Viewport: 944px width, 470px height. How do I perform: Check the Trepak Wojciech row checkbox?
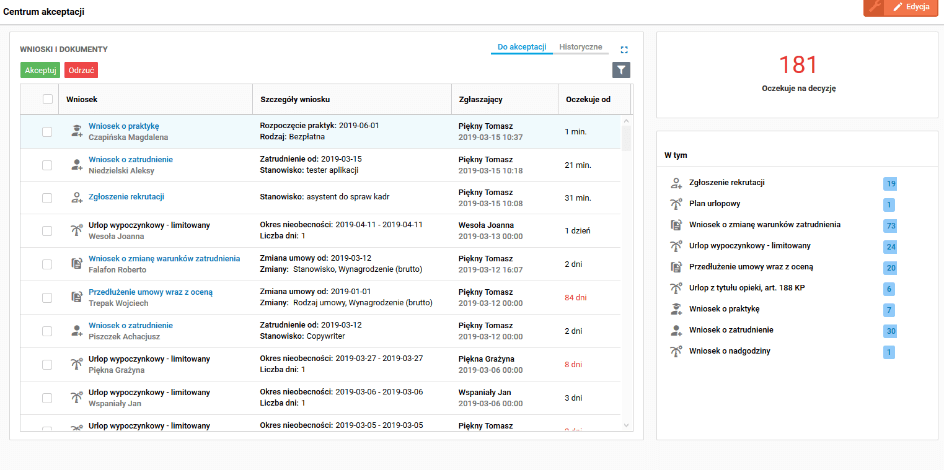(x=47, y=297)
